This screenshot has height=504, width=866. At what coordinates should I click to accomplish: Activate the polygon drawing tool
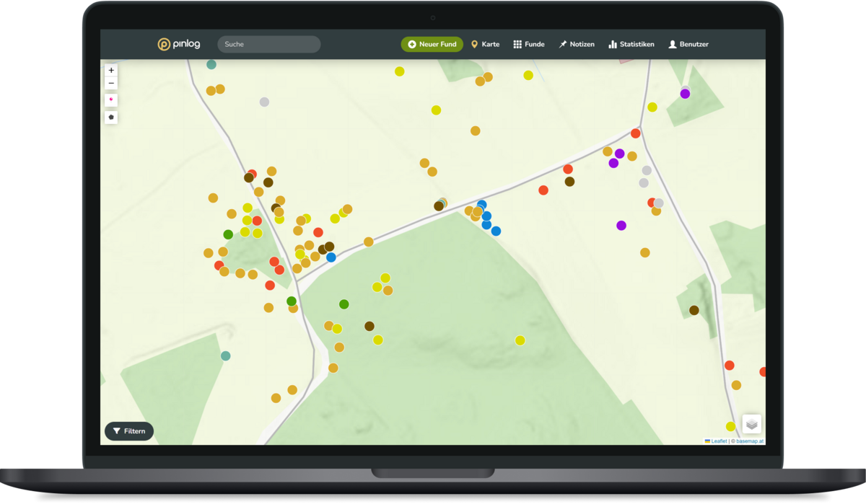(x=111, y=117)
